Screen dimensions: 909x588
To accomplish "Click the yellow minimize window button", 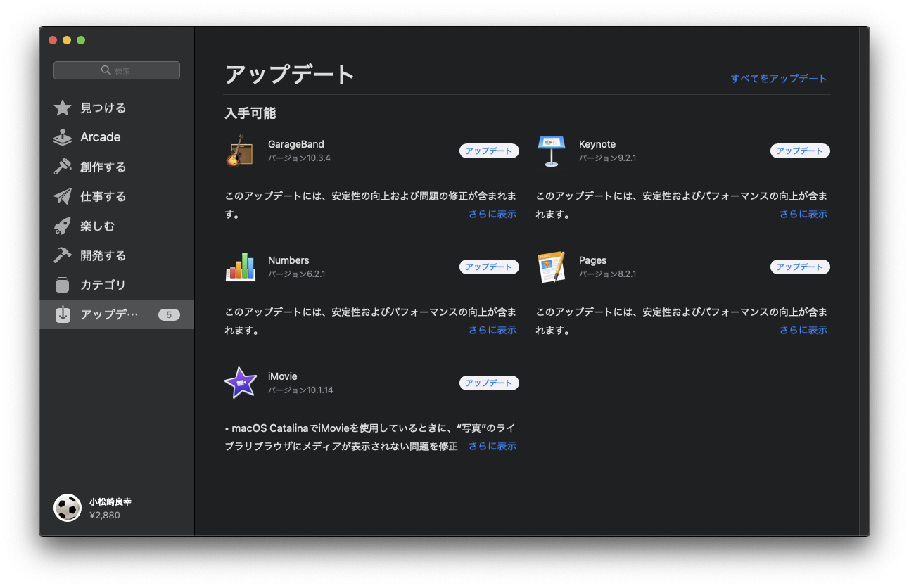I will [67, 40].
